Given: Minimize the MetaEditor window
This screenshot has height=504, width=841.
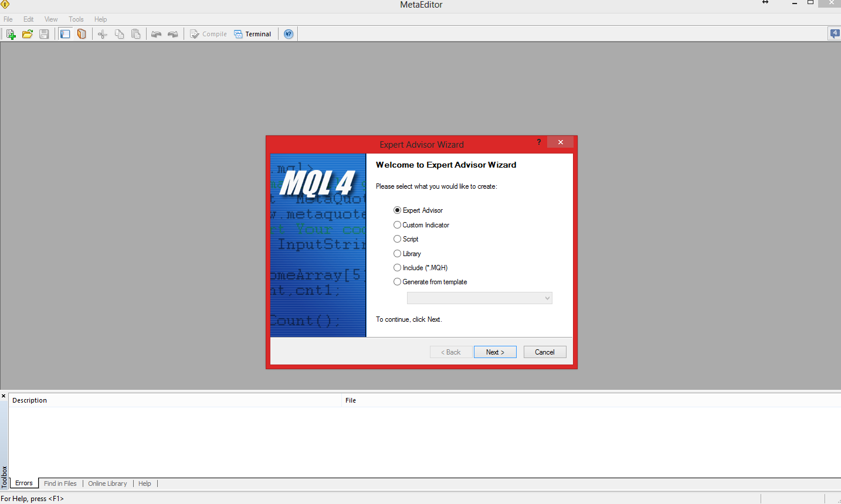Looking at the screenshot, I should click(795, 4).
